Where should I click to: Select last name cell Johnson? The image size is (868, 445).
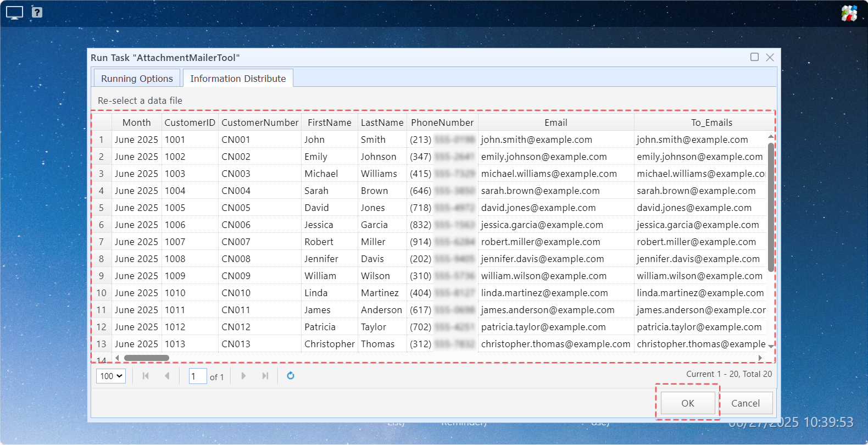(382, 157)
